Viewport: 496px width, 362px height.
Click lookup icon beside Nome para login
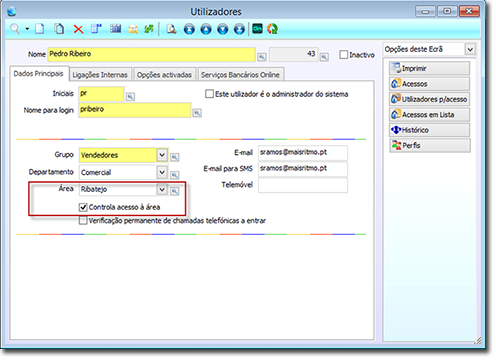197,113
